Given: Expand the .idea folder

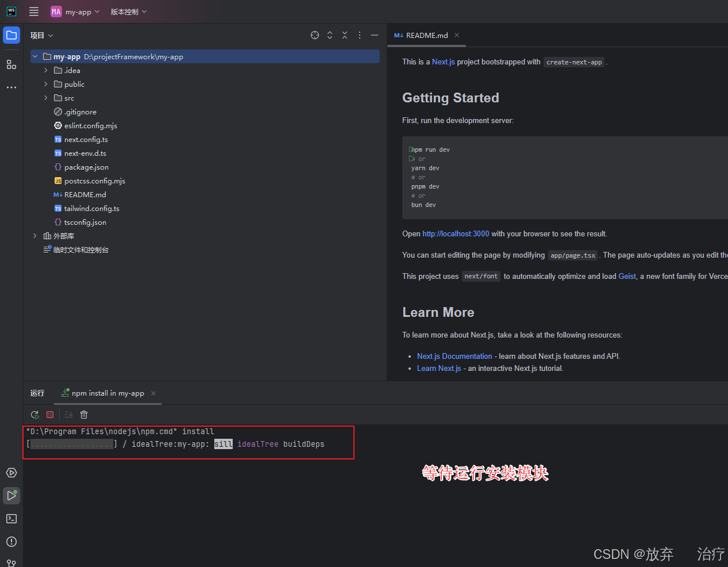Looking at the screenshot, I should pyautogui.click(x=46, y=70).
